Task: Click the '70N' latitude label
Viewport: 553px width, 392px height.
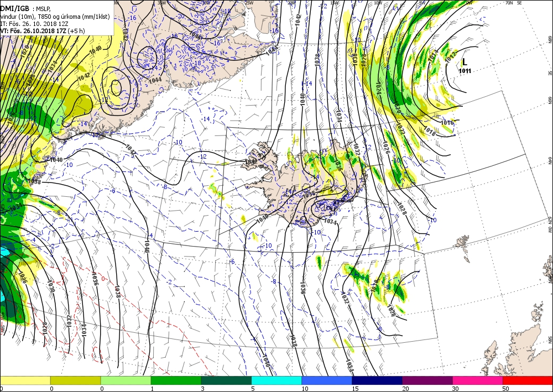Action: [x=509, y=2]
